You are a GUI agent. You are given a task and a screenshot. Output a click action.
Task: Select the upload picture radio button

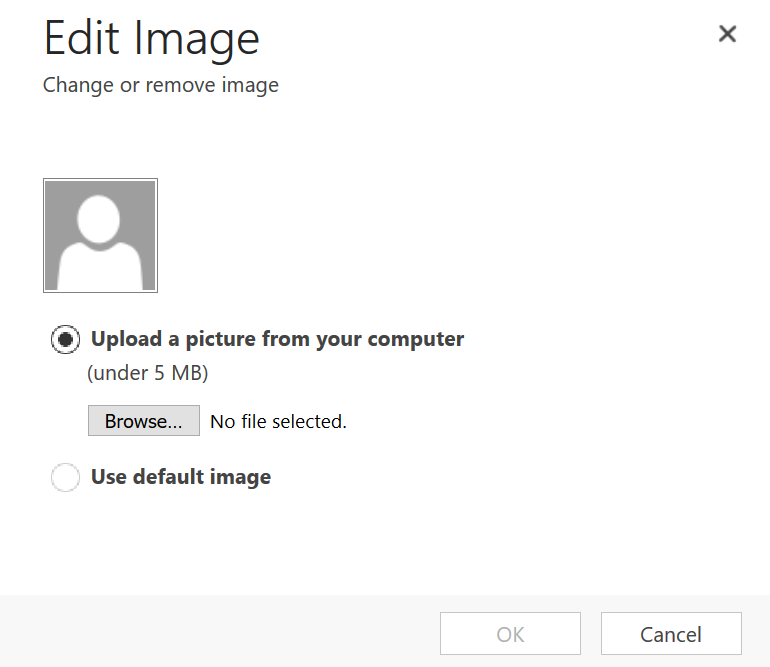pos(65,340)
